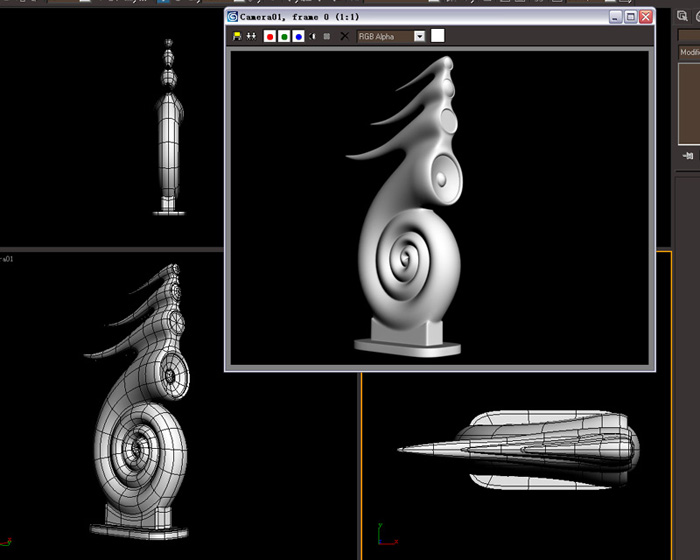This screenshot has width=700, height=560.
Task: Click the zoom render icon in top-right toolbar
Action: click(682, 16)
